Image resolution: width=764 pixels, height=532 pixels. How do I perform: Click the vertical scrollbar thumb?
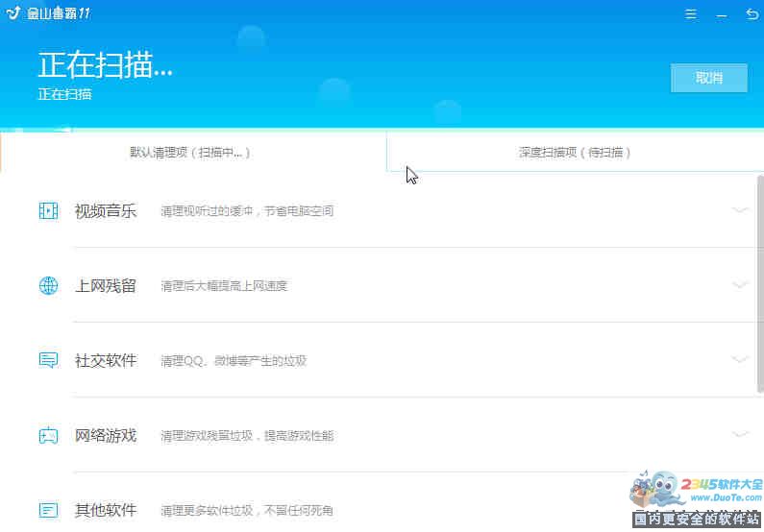760,284
